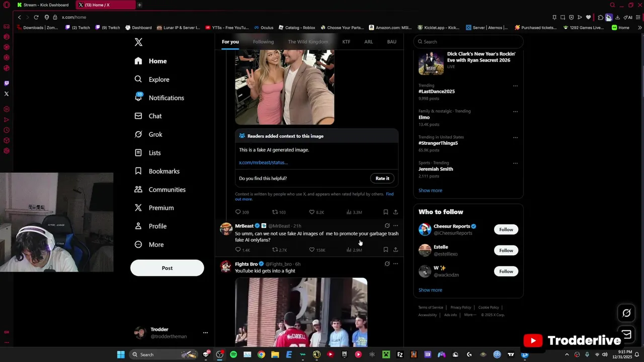Viewport: 644px width, 362px height.
Task: Open more options for #LastDance2025 trend
Action: tap(515, 86)
